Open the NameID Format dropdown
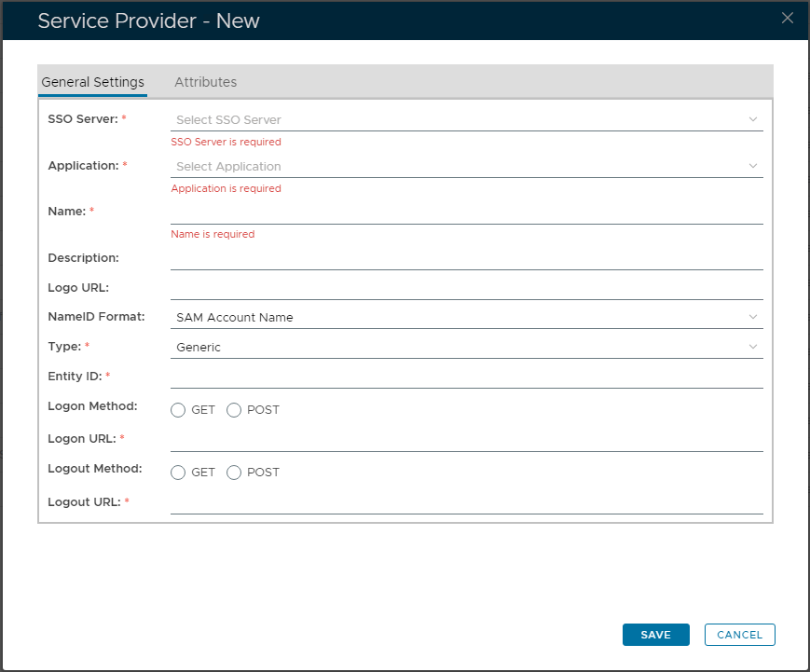810x672 pixels. pyautogui.click(x=466, y=317)
